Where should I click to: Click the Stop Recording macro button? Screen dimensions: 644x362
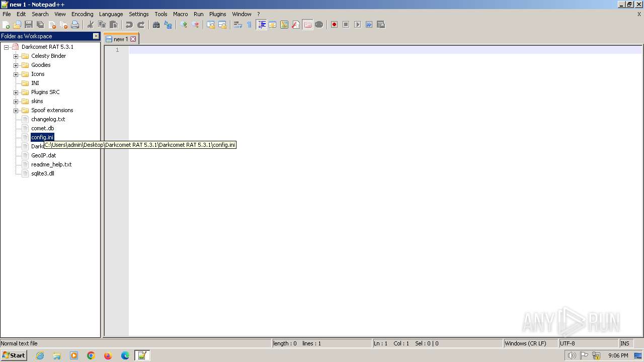pos(346,25)
